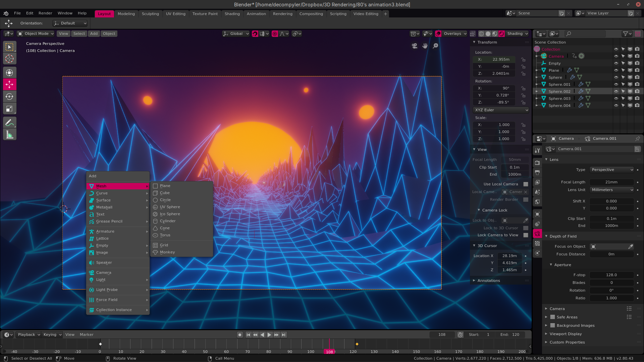Switch to the Modeling workspace tab
Viewport: 644px width, 362px height.
click(126, 14)
